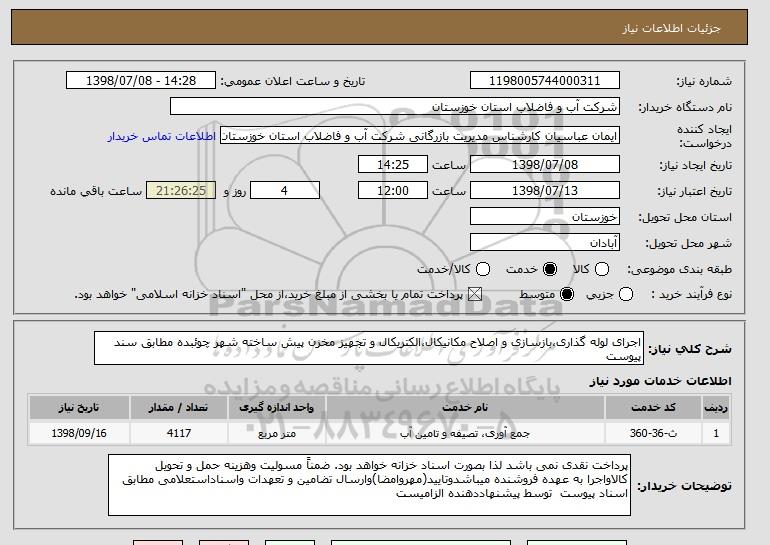Click the اطلاعات خدمات مورد نیاز heading
Image resolution: width=770 pixels, height=545 pixels.
point(660,381)
